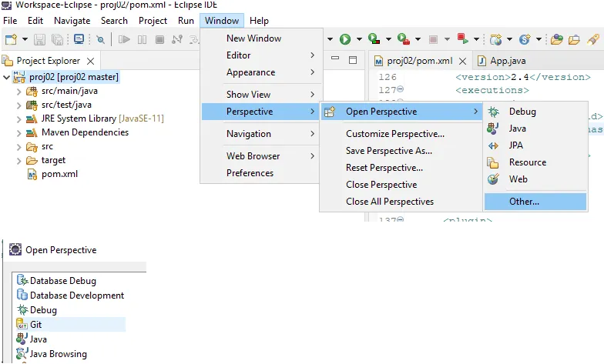
Task: Click the Resume debug icon
Action: click(x=124, y=39)
